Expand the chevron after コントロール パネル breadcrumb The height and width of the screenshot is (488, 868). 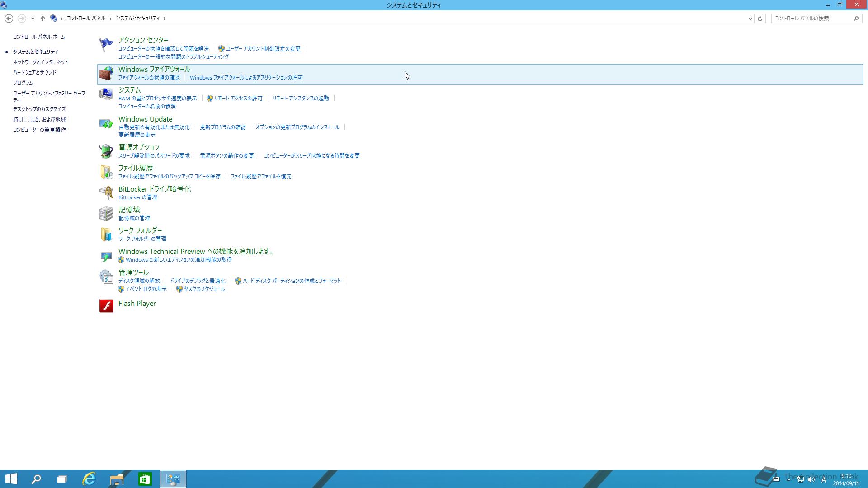point(110,19)
